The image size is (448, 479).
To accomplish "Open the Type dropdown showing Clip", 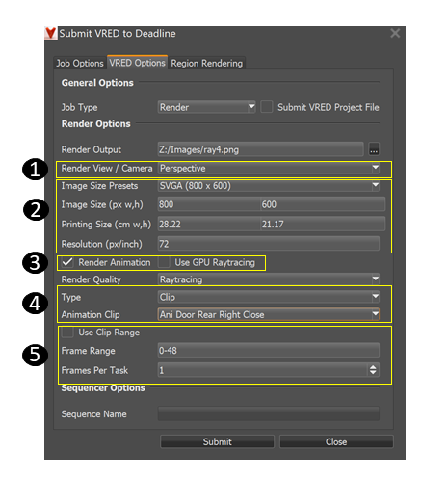I will [269, 297].
